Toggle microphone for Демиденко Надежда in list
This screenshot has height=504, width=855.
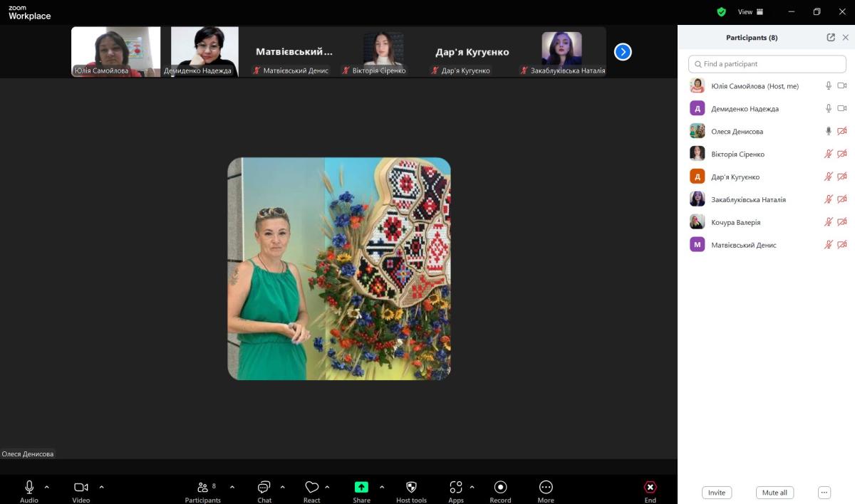tap(828, 108)
